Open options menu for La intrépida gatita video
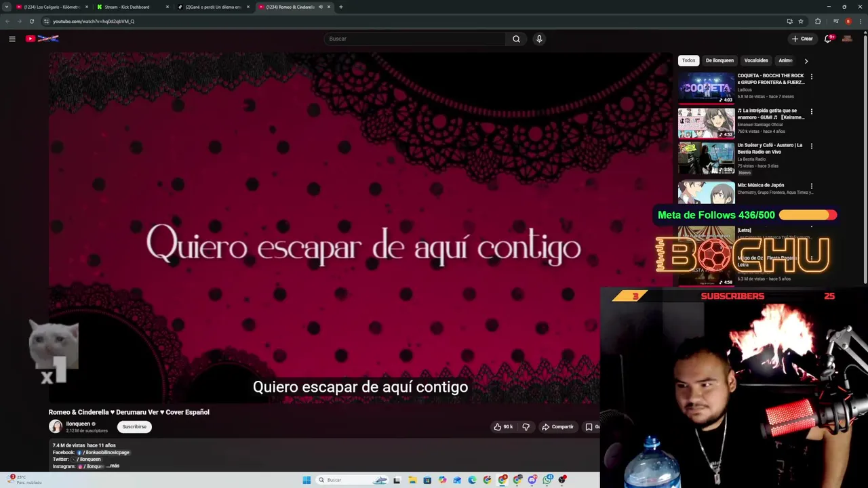Viewport: 868px width, 488px height. pos(811,112)
